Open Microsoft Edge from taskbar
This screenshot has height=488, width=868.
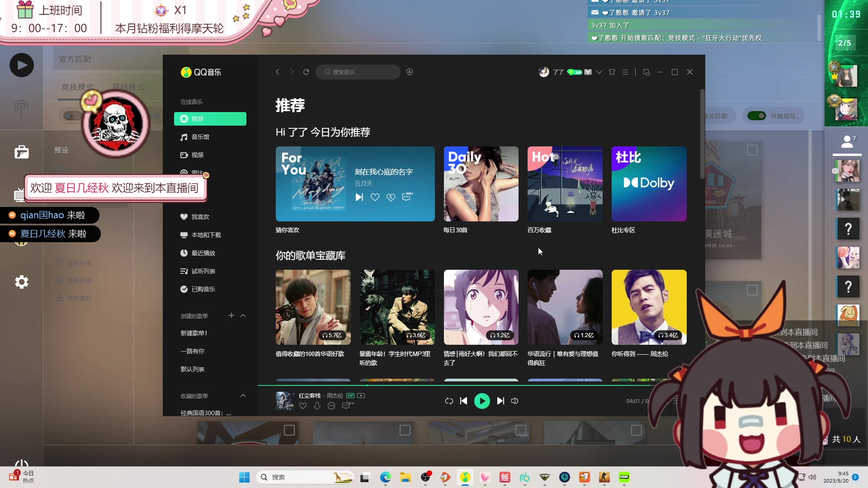coord(385,477)
